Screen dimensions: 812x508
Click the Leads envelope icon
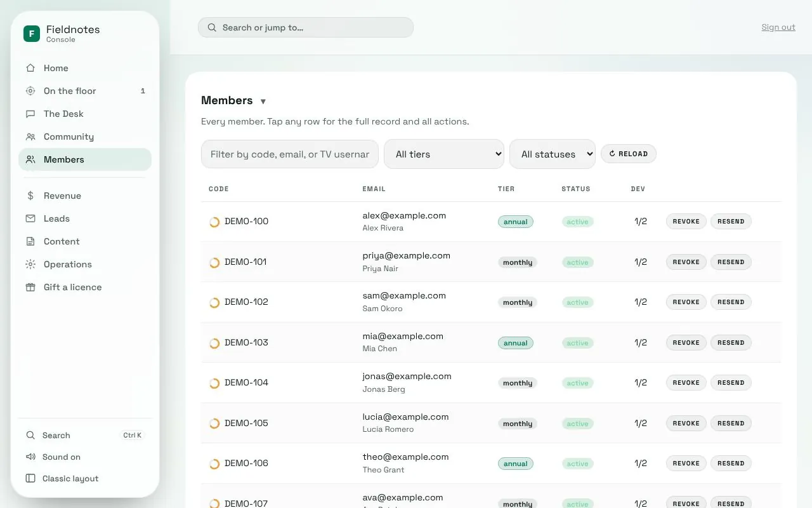click(x=30, y=218)
